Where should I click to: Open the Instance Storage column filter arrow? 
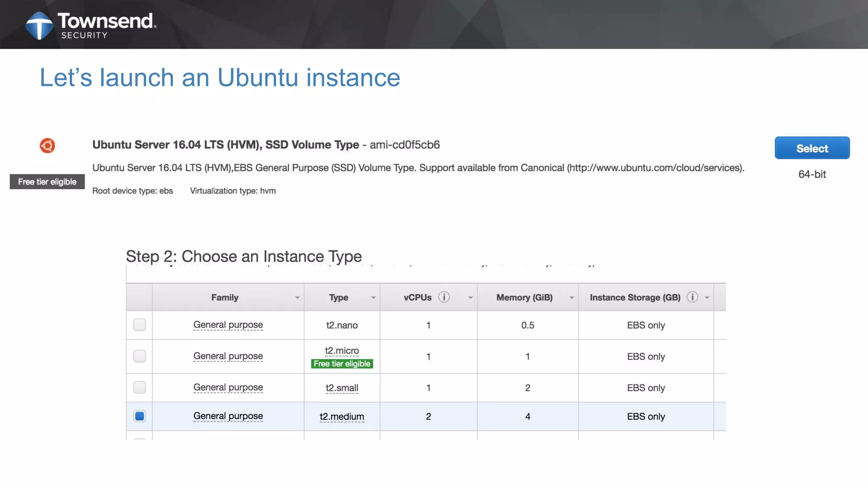[707, 298]
